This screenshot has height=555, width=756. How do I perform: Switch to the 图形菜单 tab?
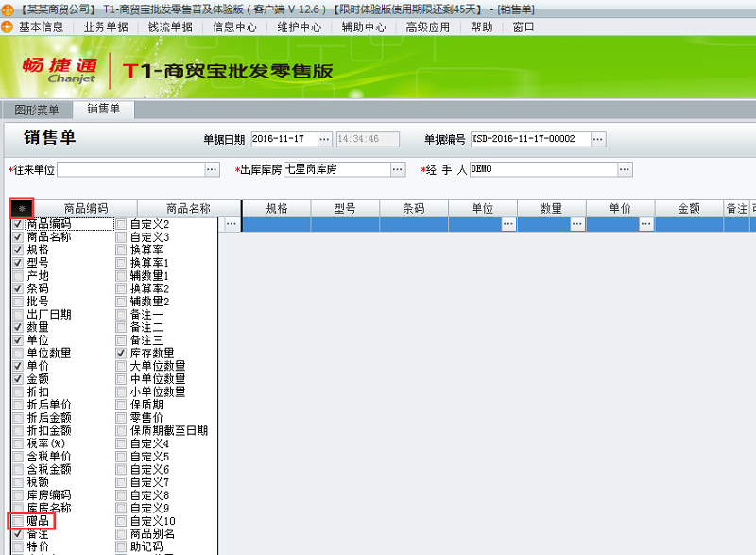click(x=37, y=110)
